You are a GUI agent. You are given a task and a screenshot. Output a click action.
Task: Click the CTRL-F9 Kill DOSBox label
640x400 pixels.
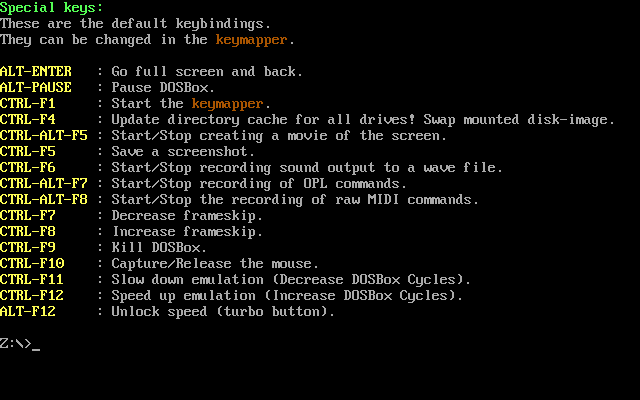[x=27, y=247]
